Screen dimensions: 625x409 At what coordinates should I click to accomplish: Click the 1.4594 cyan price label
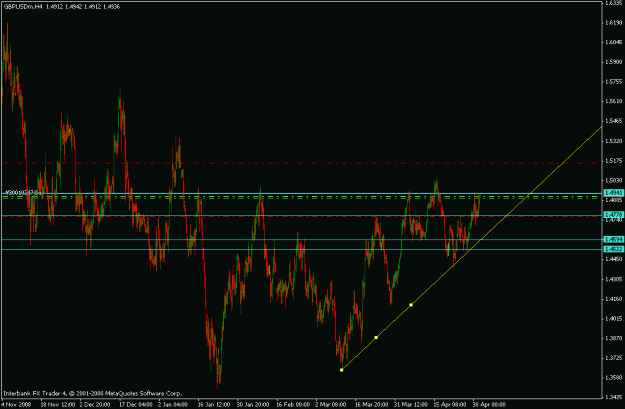(x=613, y=240)
